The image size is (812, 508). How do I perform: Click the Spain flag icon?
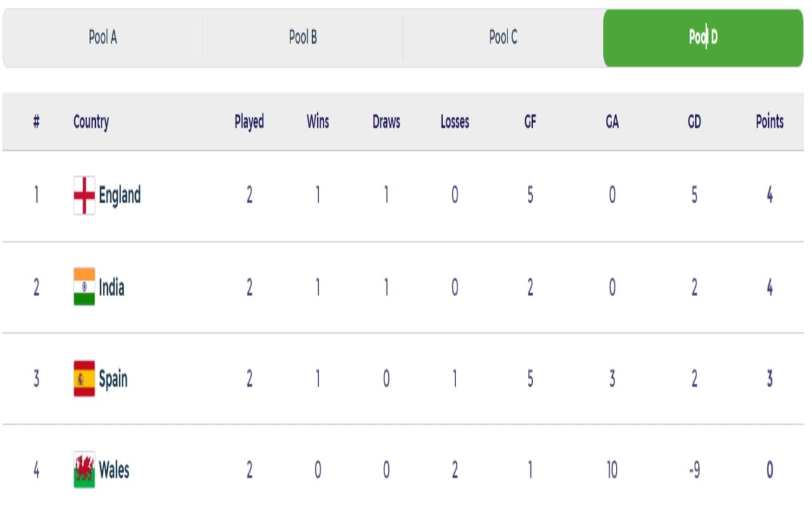84,378
